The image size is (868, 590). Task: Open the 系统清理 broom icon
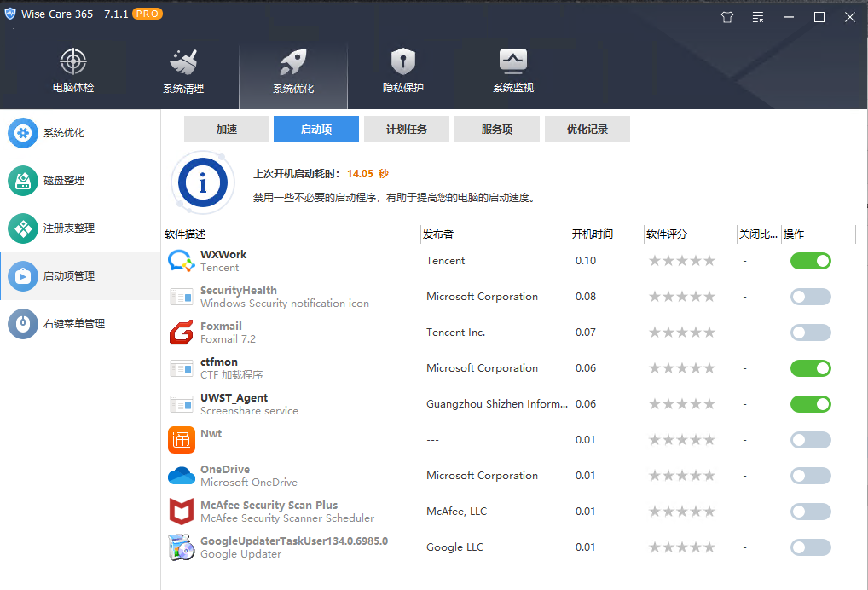tap(183, 62)
